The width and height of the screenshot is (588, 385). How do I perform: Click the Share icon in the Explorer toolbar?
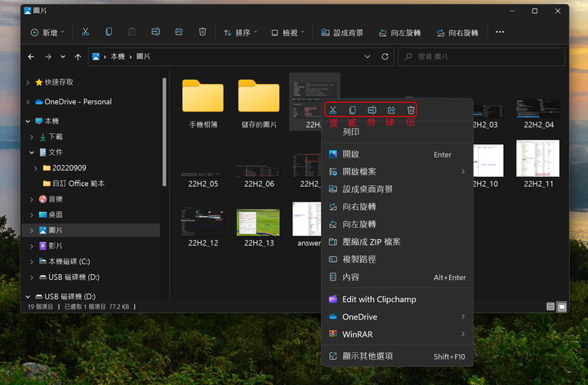(179, 32)
